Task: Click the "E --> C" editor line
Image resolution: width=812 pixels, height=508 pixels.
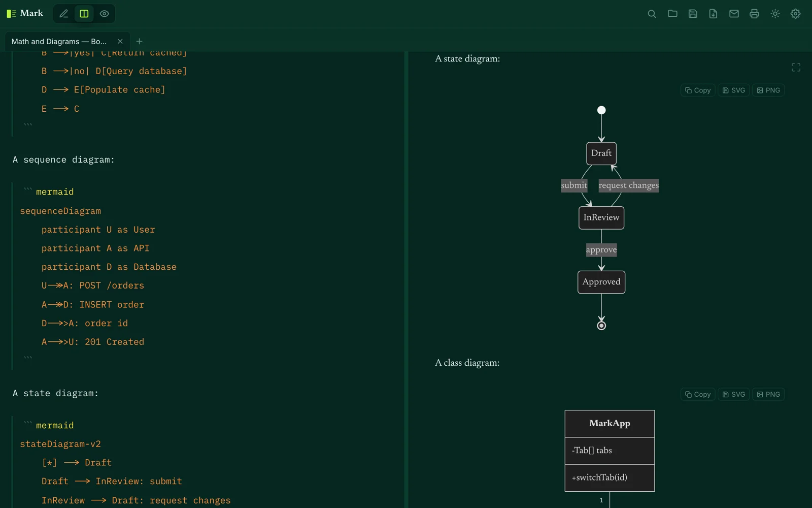Action: (60, 109)
